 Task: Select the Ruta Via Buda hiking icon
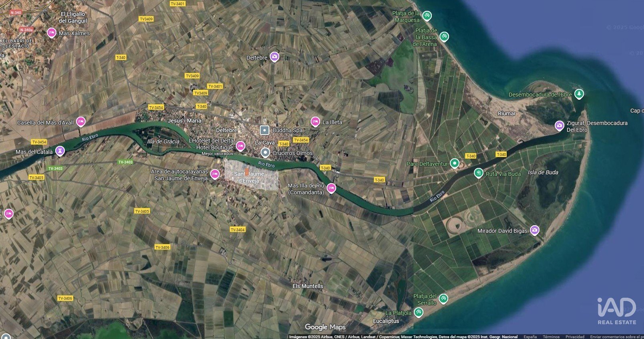point(478,173)
